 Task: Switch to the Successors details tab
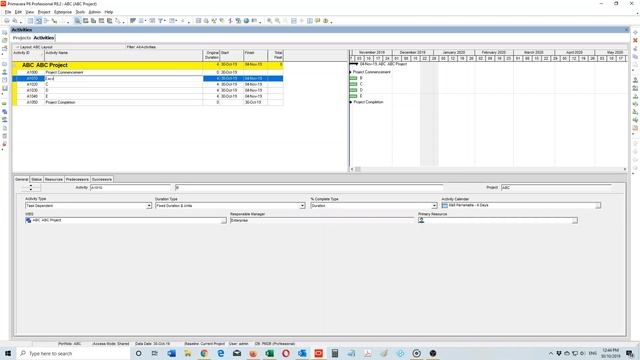tap(102, 179)
